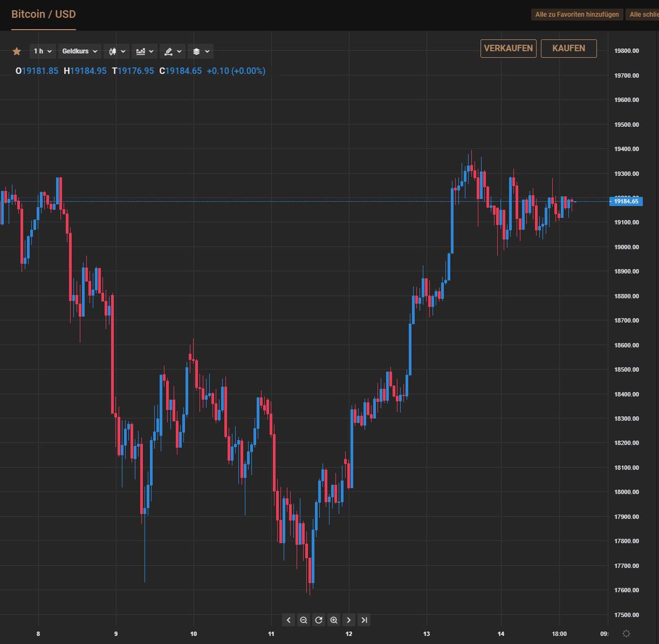The width and height of the screenshot is (659, 644).
Task: Jump to the latest candle with skip-to-end icon
Action: click(x=364, y=620)
